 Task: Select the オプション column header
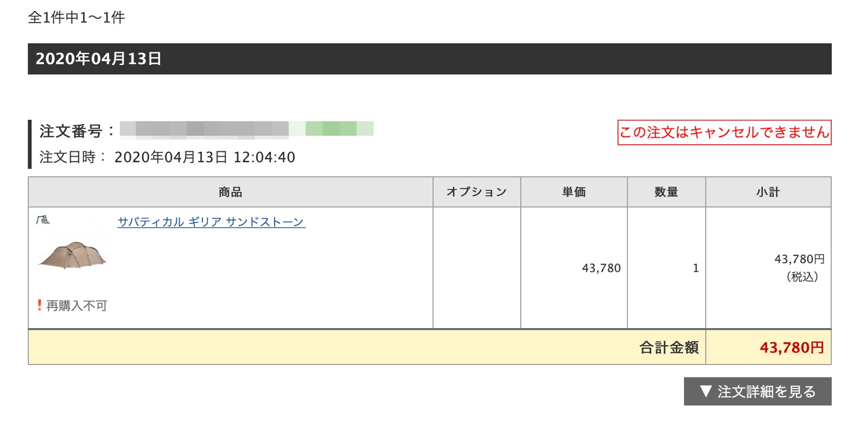[476, 192]
